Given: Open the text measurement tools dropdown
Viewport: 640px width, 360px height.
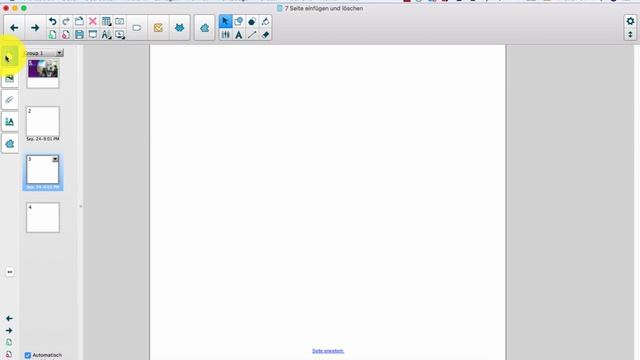Looking at the screenshot, I should pos(106,35).
